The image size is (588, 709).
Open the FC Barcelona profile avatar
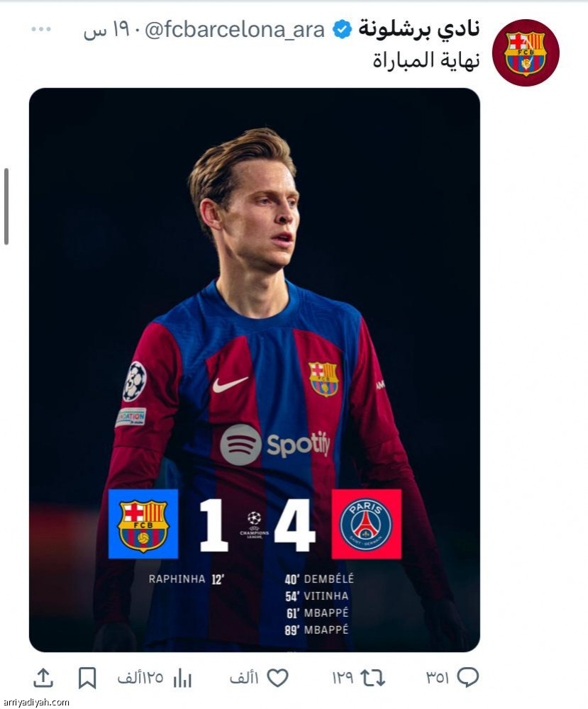click(x=526, y=52)
